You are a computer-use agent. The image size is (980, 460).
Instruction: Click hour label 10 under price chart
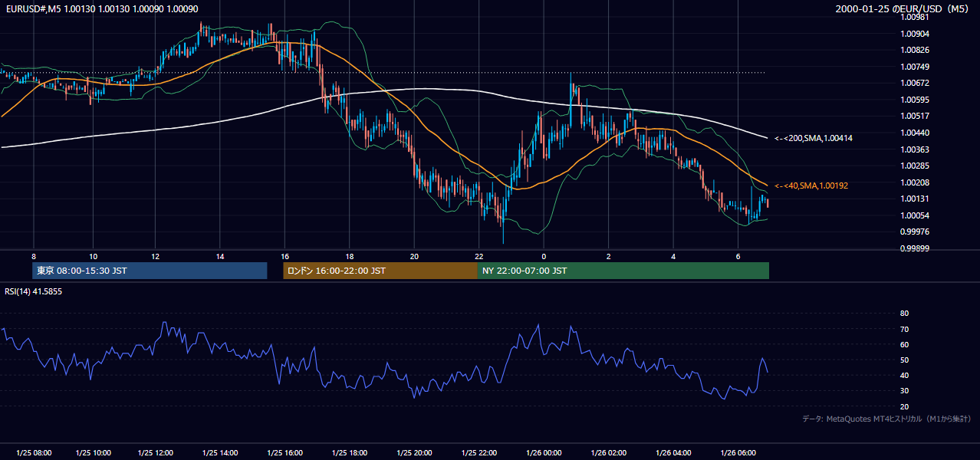click(92, 256)
